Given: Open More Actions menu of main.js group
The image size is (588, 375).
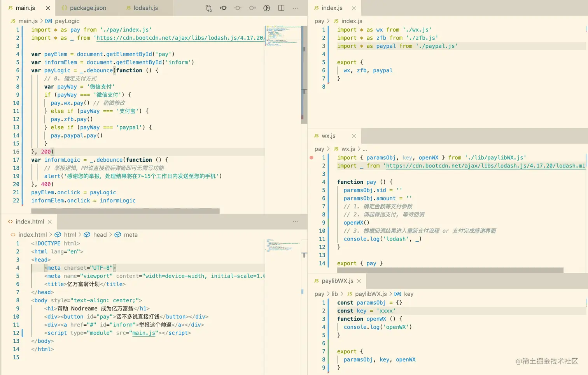Looking at the screenshot, I should 296,8.
